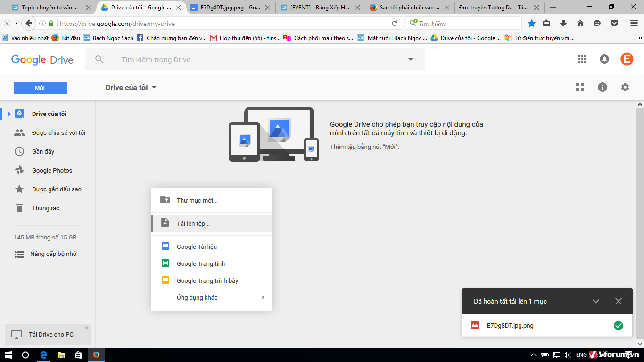Open the settings gear in Drive
The image size is (644, 362).
(x=625, y=87)
